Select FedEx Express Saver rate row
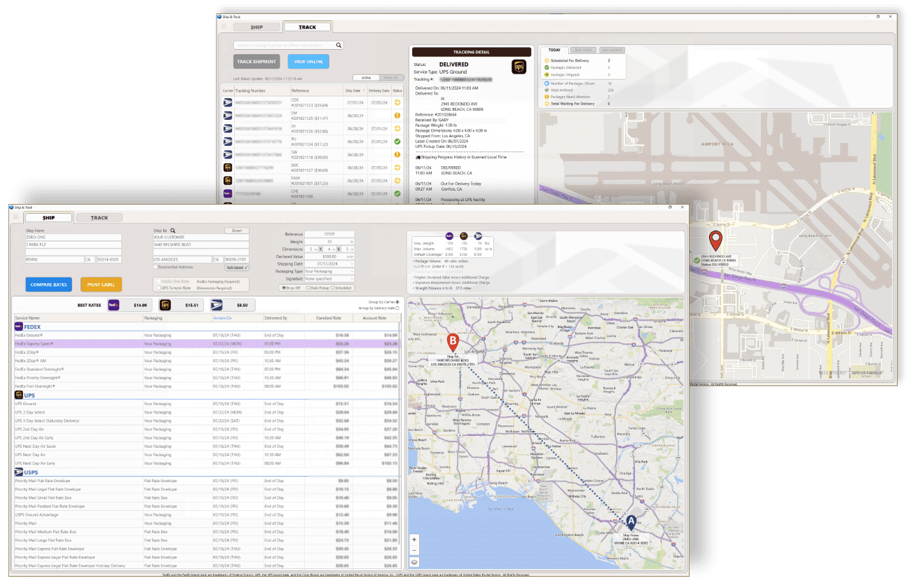 [x=207, y=343]
